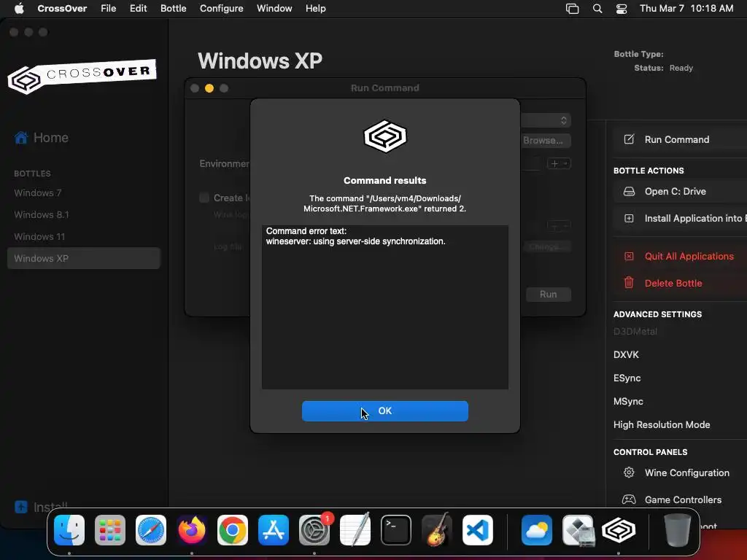Toggle the MSync setting

[628, 402]
